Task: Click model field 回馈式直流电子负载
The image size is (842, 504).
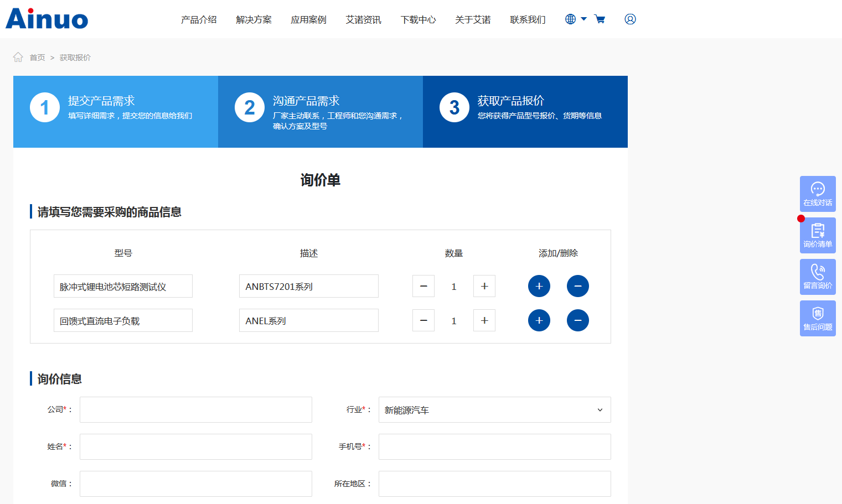Action: click(x=123, y=320)
